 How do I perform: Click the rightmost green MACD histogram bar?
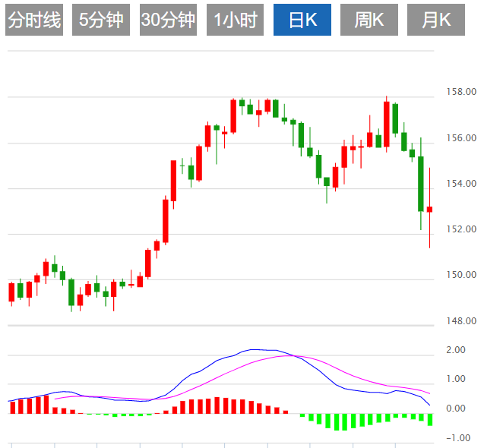430,420
